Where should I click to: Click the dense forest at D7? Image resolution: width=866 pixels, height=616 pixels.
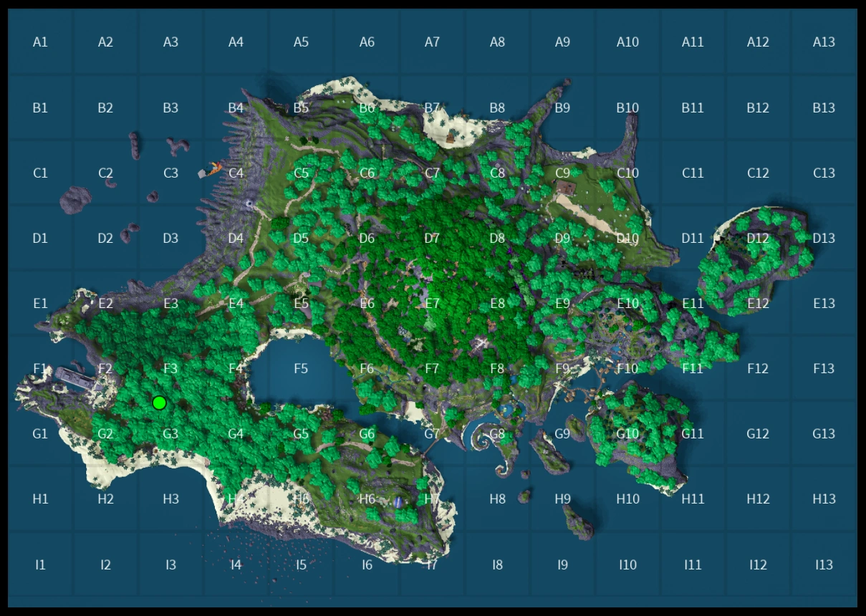pos(432,239)
